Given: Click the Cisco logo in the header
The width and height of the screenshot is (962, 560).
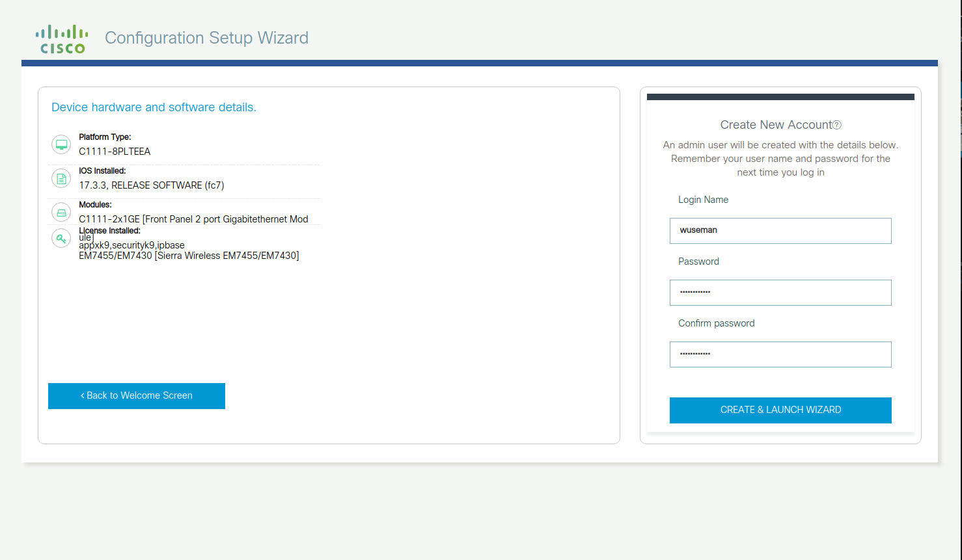Looking at the screenshot, I should (x=62, y=37).
